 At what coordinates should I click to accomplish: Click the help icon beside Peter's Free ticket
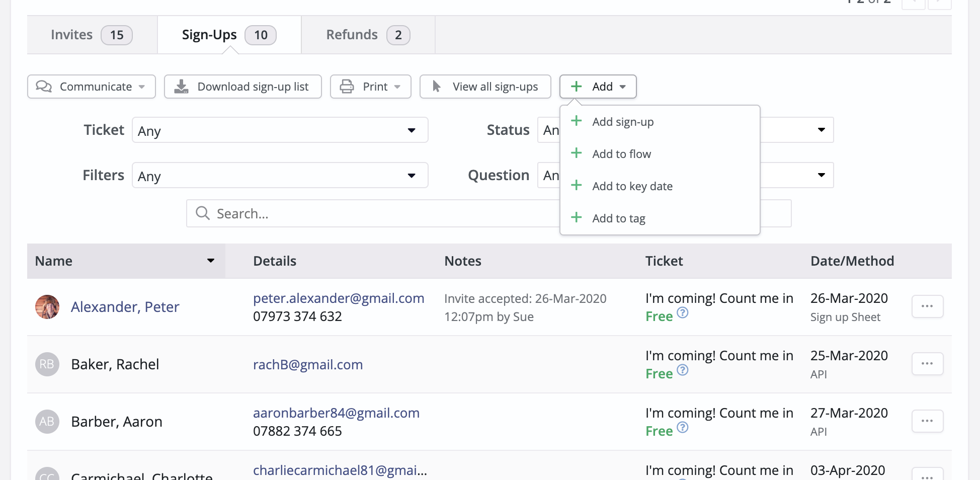tap(682, 313)
